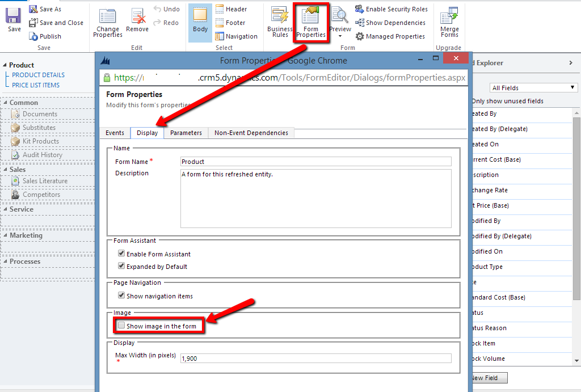Open Managed Properties gear icon
The height and width of the screenshot is (392, 581).
pyautogui.click(x=360, y=36)
